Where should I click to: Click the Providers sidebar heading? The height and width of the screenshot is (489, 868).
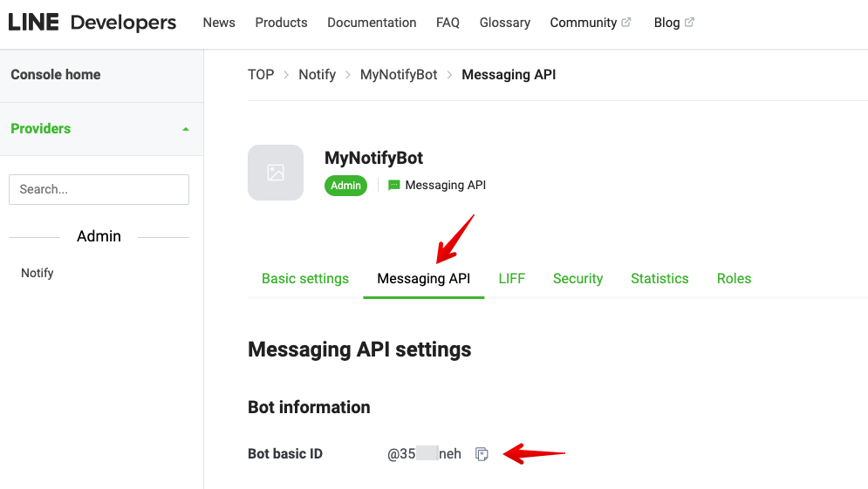click(41, 128)
